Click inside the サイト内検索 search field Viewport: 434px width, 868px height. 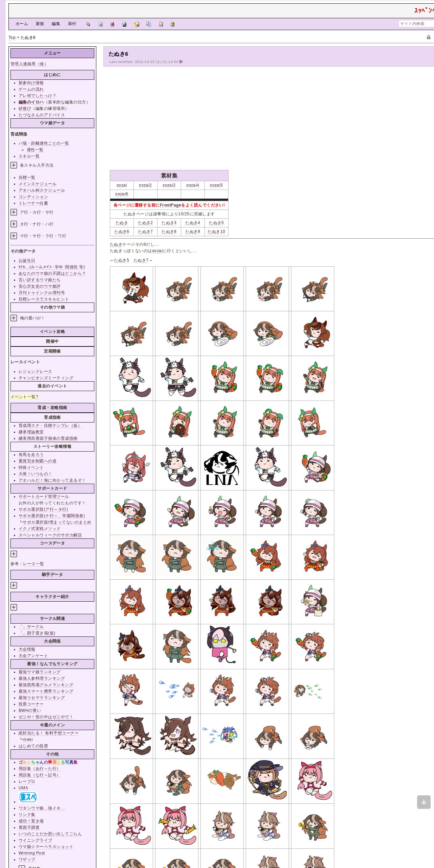tap(416, 24)
